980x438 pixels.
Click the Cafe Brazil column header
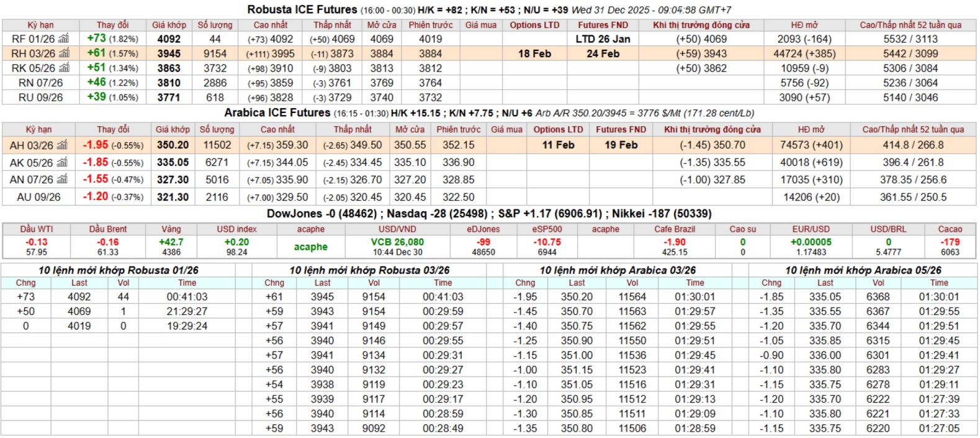pyautogui.click(x=674, y=229)
